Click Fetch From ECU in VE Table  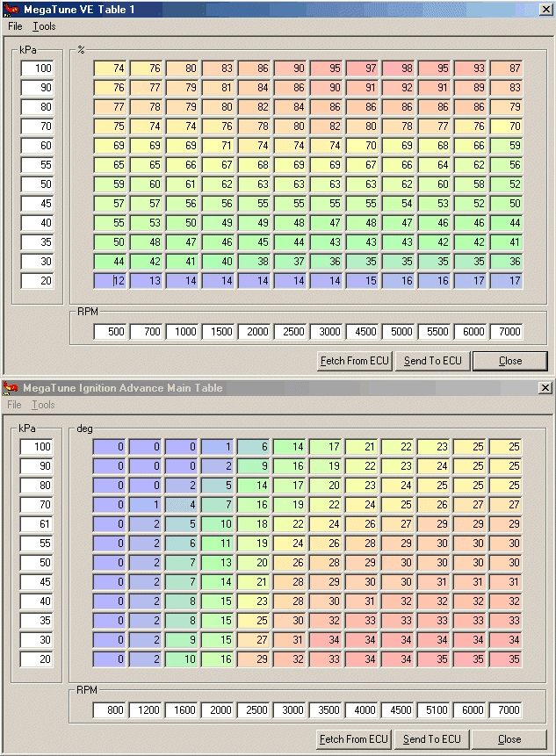coord(355,361)
